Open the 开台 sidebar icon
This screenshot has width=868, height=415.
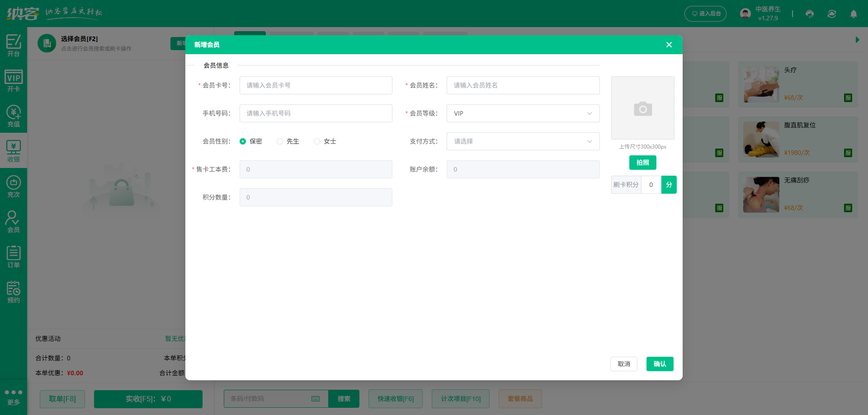tap(14, 45)
